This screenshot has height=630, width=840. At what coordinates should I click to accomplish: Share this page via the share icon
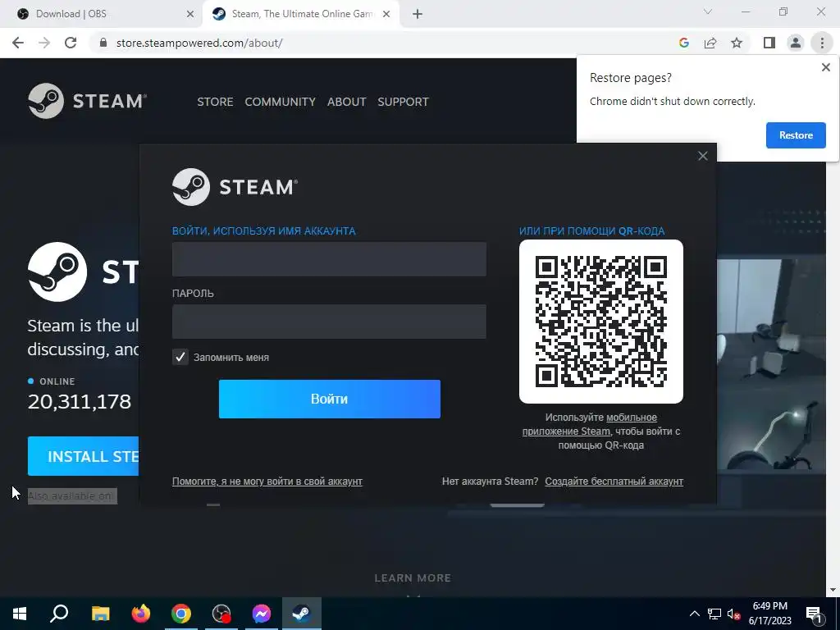click(x=710, y=43)
